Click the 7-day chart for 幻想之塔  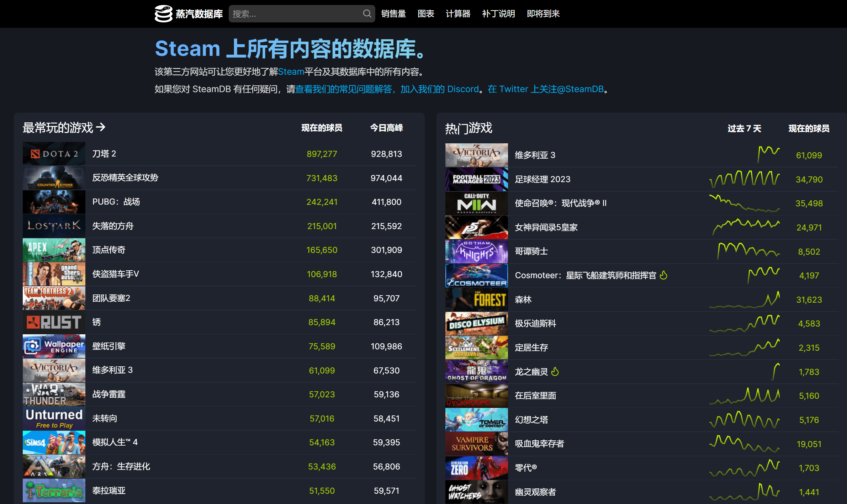pos(744,420)
